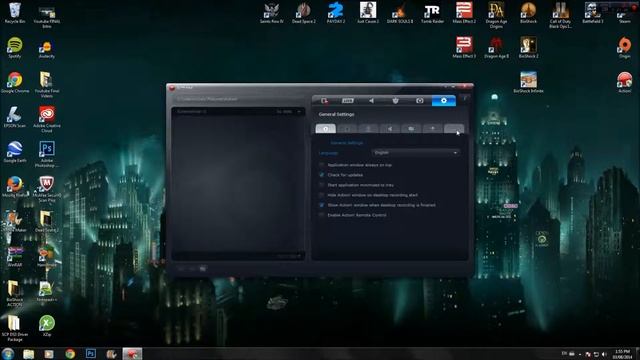Uncheck Show Action! window when recording finished
The width and height of the screenshot is (640, 360).
(x=322, y=205)
